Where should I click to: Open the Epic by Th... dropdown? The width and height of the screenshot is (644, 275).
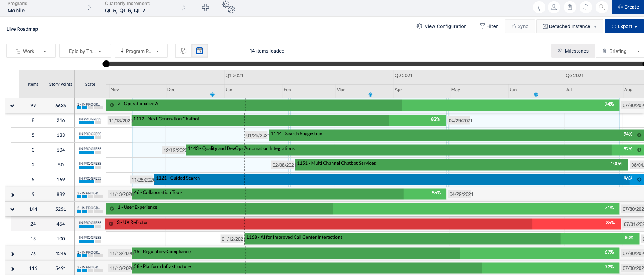coord(85,51)
